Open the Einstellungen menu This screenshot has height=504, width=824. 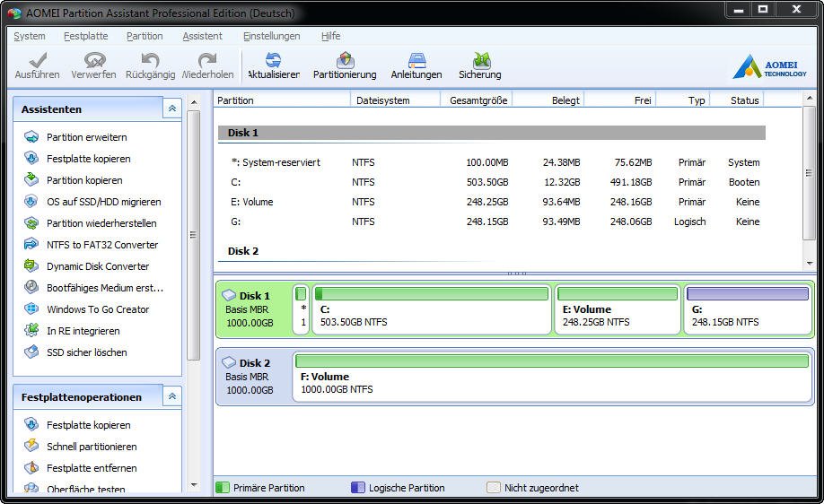[272, 36]
